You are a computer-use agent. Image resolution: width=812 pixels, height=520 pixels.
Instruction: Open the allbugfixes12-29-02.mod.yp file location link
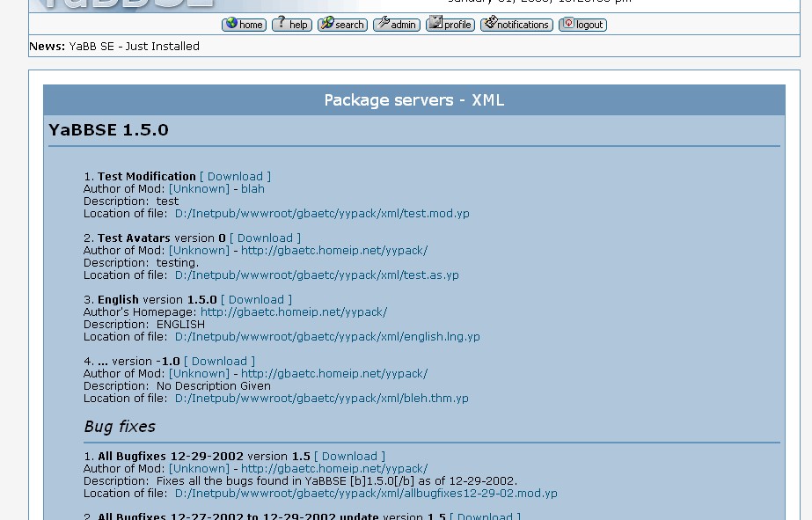(366, 494)
